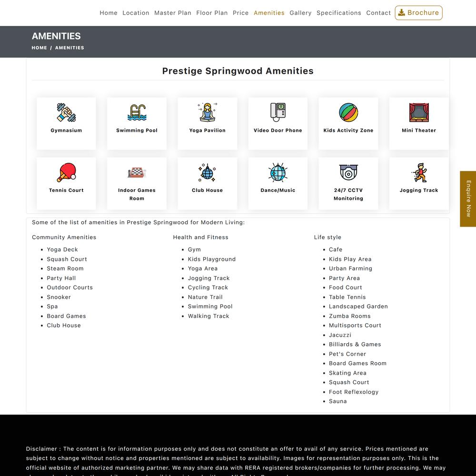Click the Gymnasium dumbbell icon
Viewport: 476px width, 476px height.
click(66, 113)
